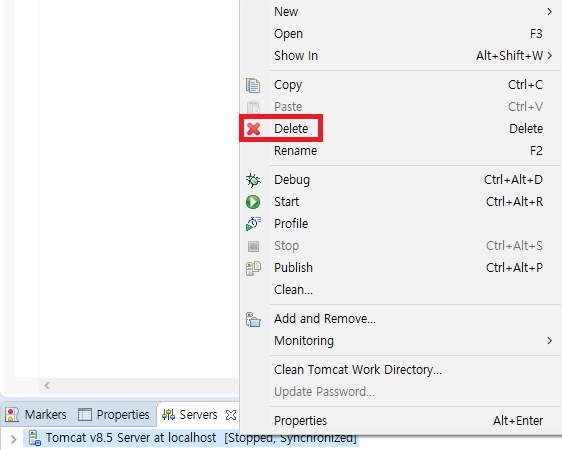Open the Show In submenu
The height and width of the screenshot is (450, 562).
(401, 56)
